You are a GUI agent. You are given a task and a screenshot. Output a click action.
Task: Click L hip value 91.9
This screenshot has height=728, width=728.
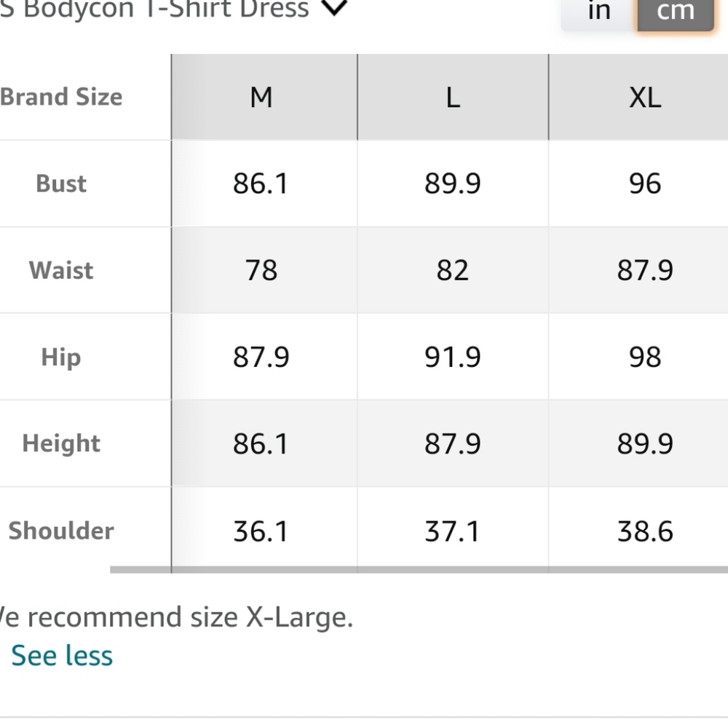point(453,357)
